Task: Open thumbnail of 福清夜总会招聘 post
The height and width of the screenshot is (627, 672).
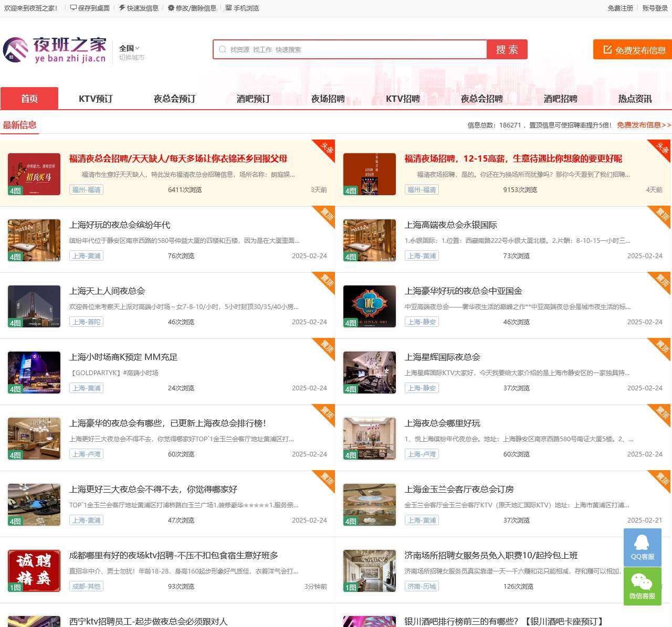Action: [34, 174]
